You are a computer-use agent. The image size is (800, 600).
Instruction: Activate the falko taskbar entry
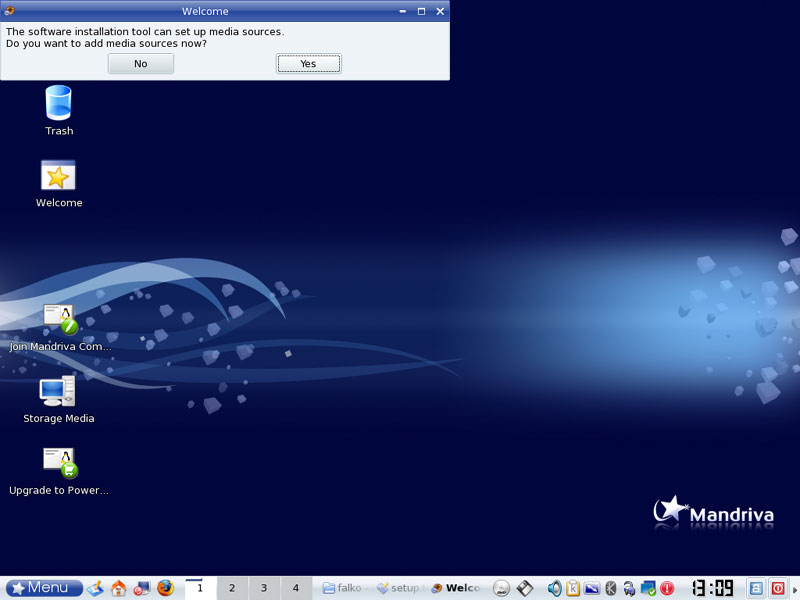(345, 588)
